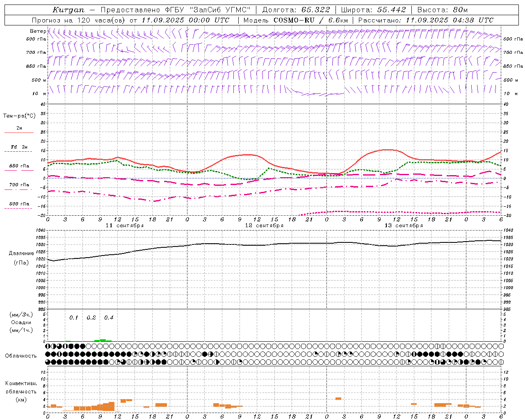Select the "Модель COSMO-RU / 6.6км" text

click(296, 20)
